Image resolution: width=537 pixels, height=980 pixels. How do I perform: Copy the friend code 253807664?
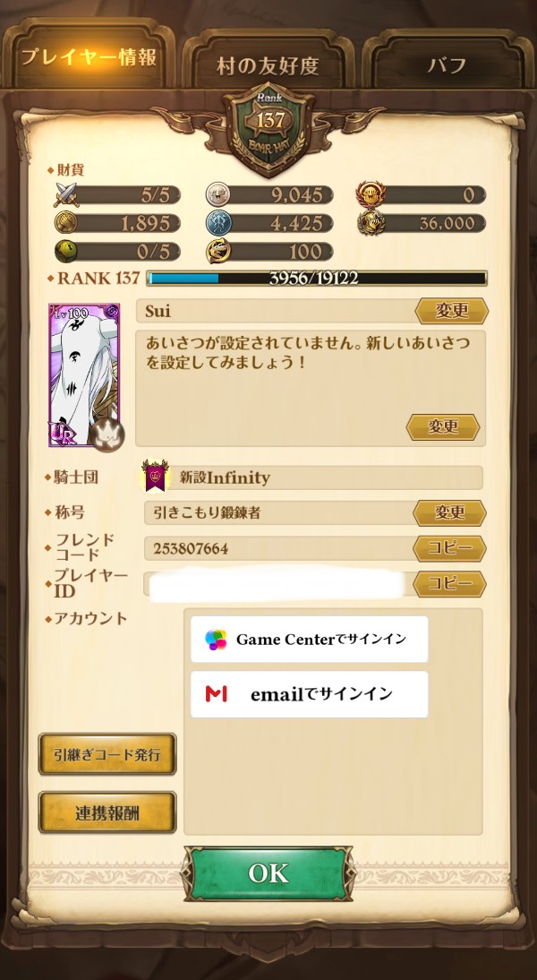pos(449,549)
